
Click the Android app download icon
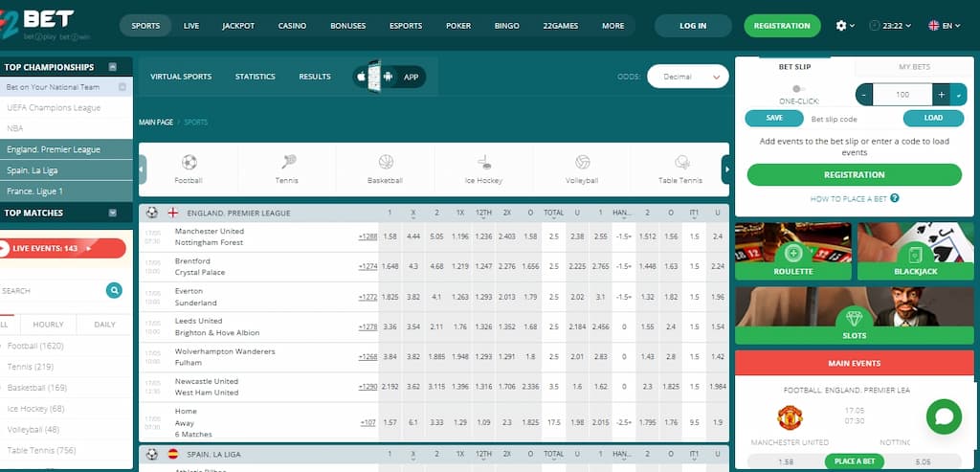point(389,77)
